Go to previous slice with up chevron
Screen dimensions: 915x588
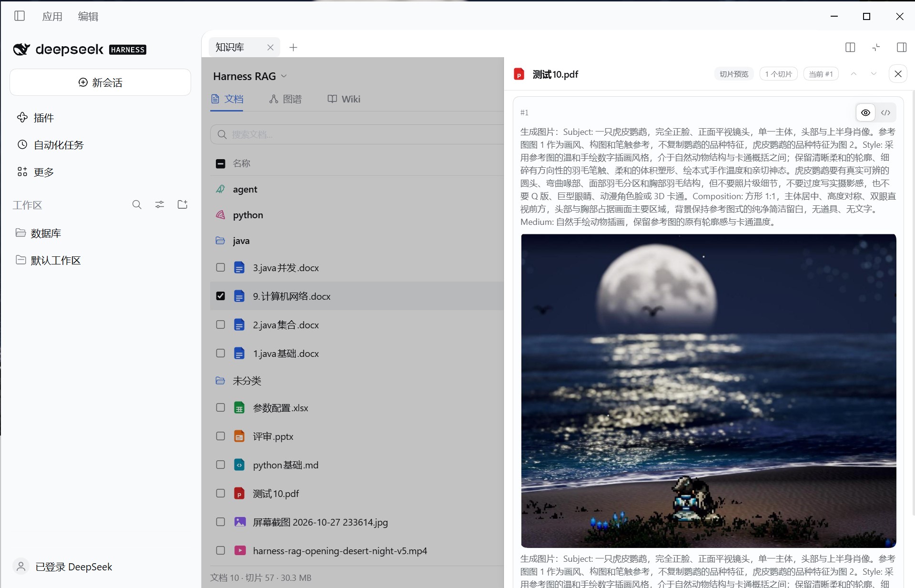(x=854, y=74)
